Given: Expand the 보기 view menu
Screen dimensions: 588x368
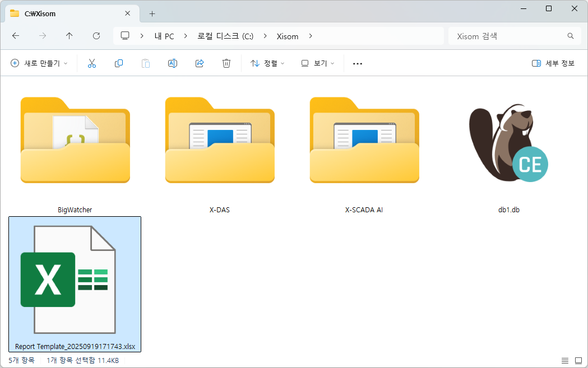Looking at the screenshot, I should (x=317, y=63).
